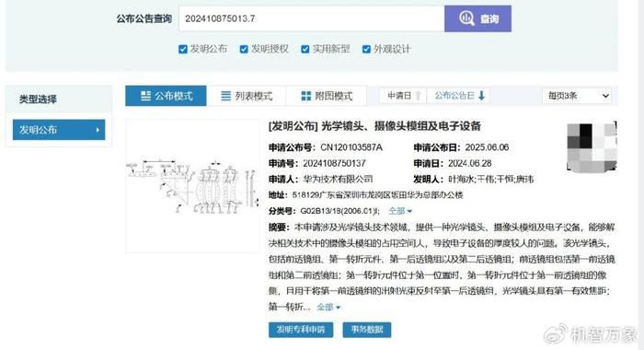Switch to 附图模式 tab
The image size is (644, 350).
point(327,96)
